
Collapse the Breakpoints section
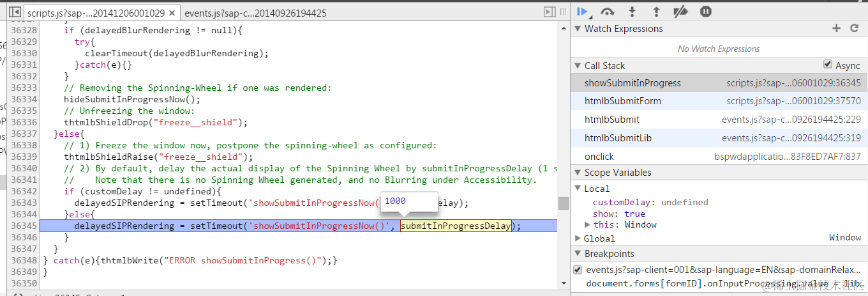pos(578,254)
